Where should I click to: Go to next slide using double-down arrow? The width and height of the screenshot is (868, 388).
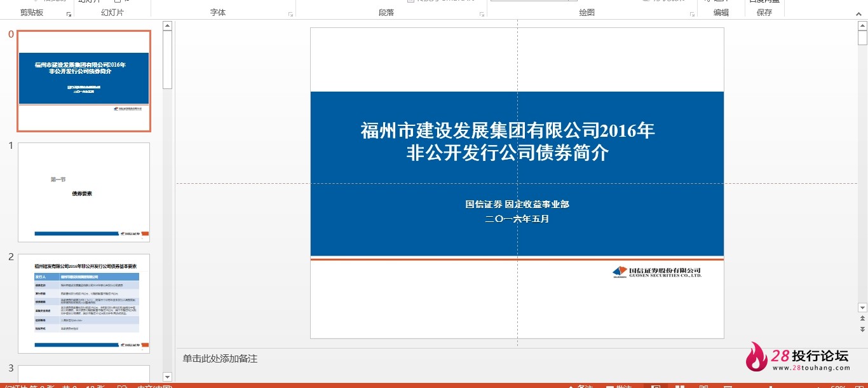862,329
